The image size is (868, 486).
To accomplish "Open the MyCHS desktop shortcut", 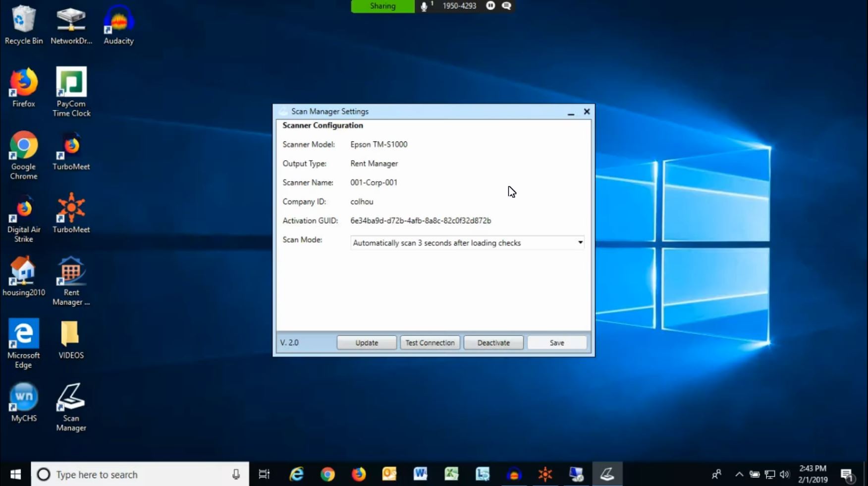I will [23, 403].
